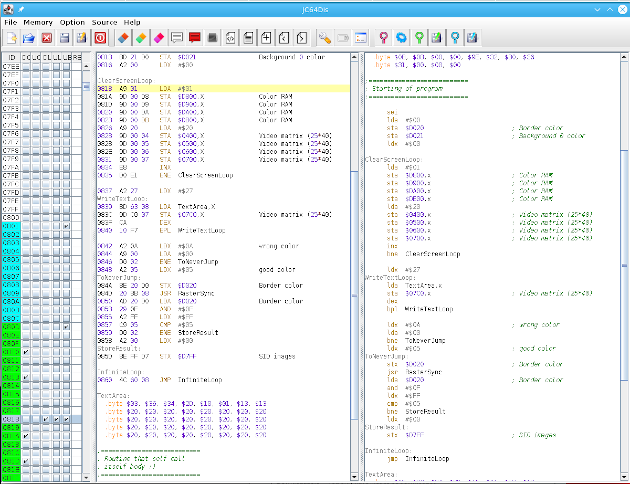
Task: Click the solid black block toolbar icon
Action: point(212,37)
